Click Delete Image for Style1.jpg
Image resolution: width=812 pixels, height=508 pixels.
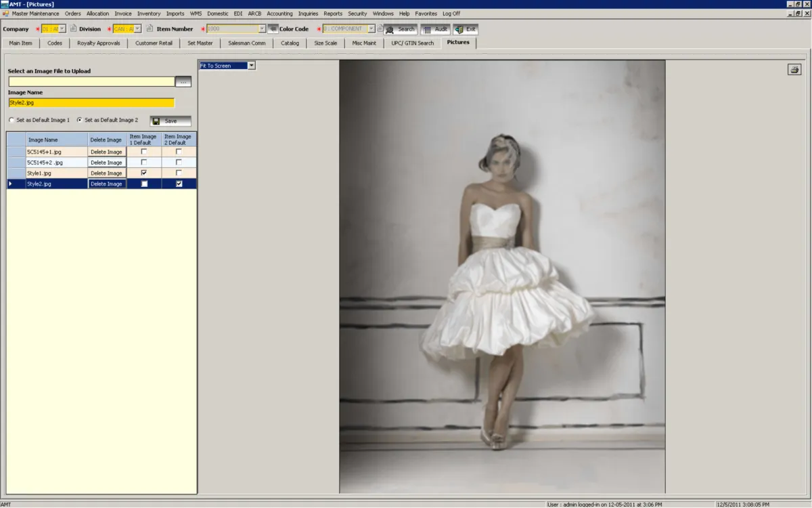point(106,173)
